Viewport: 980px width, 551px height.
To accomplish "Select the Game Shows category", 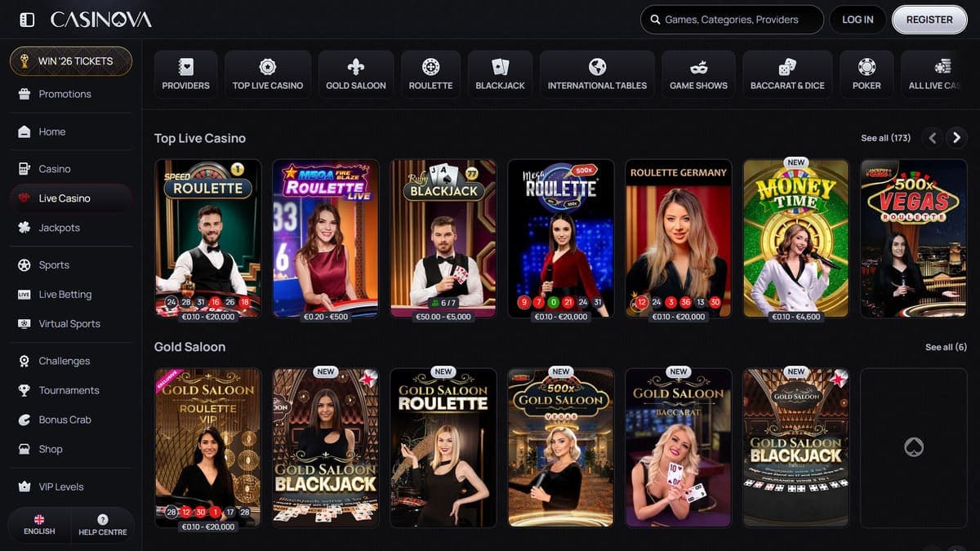I will click(698, 75).
